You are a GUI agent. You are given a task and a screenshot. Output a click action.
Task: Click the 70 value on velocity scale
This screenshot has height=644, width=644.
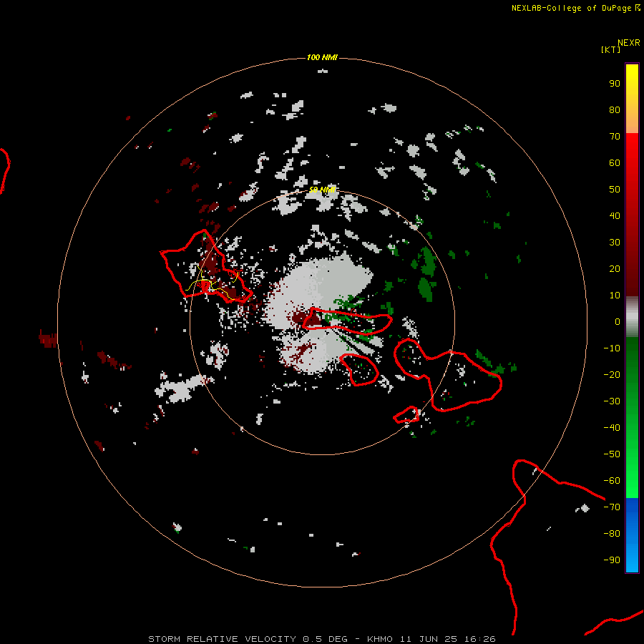coord(615,137)
